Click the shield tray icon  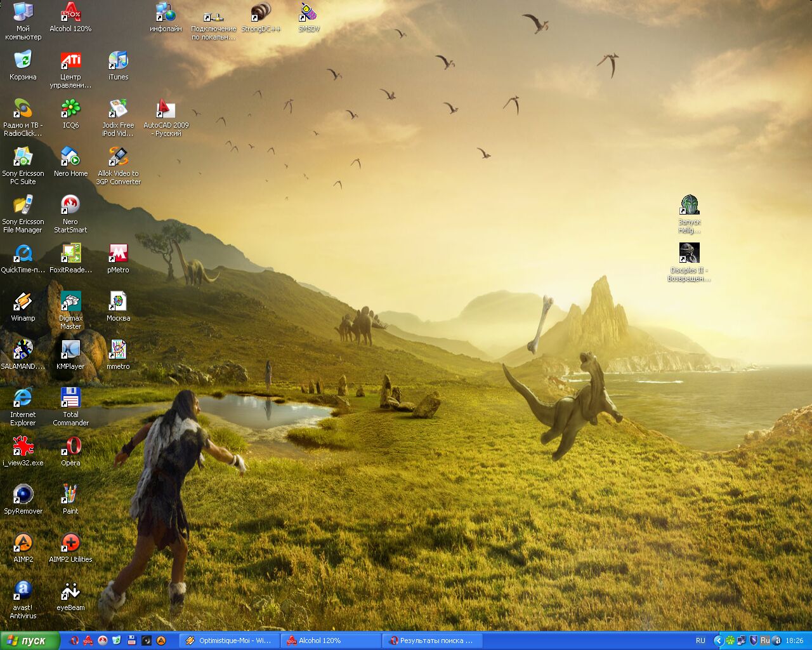click(x=754, y=640)
